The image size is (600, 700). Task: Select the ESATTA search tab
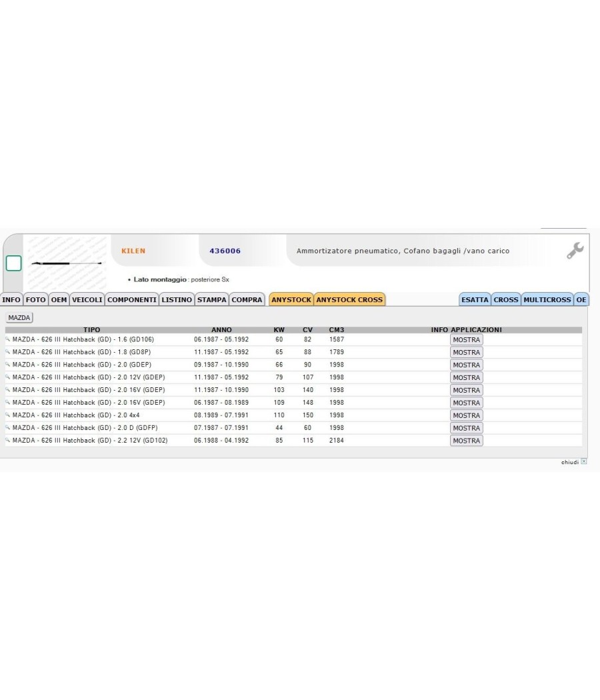[475, 299]
